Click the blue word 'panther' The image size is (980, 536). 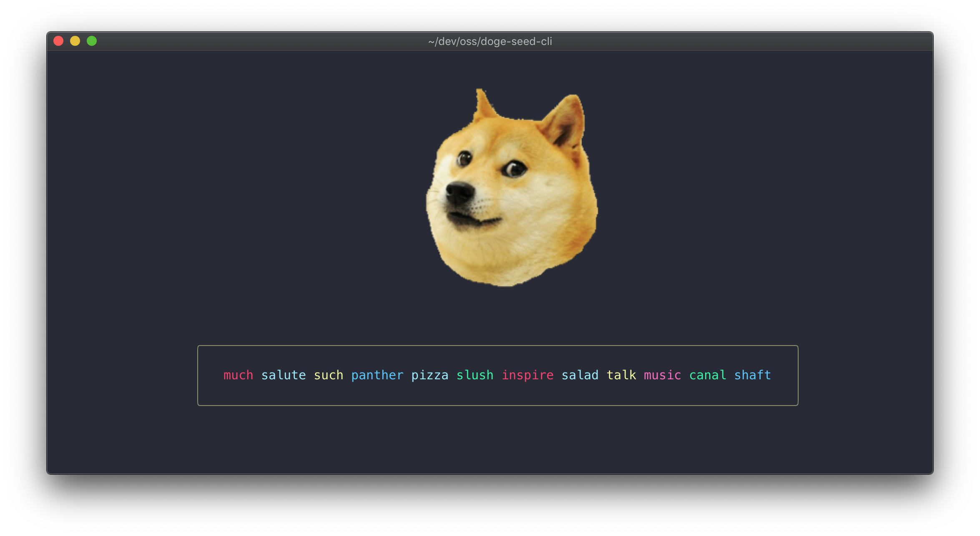point(377,375)
